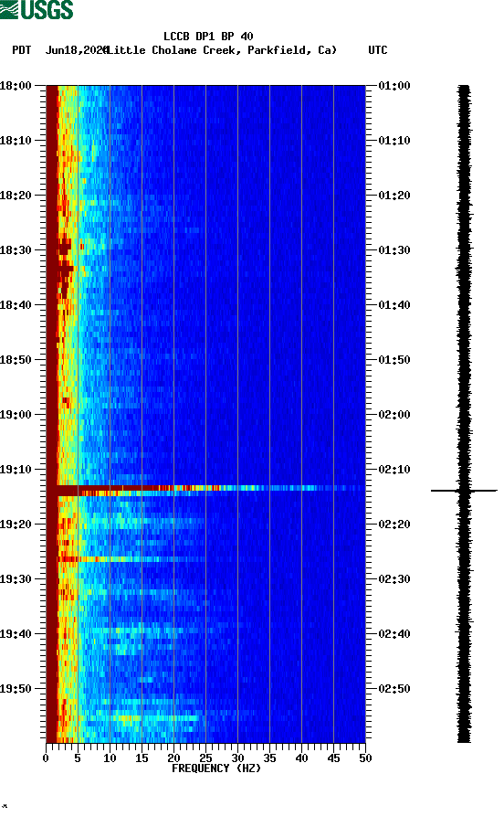This screenshot has height=816, width=504.
Task: Click the broadband event streak near 19:13
Action: click(206, 490)
